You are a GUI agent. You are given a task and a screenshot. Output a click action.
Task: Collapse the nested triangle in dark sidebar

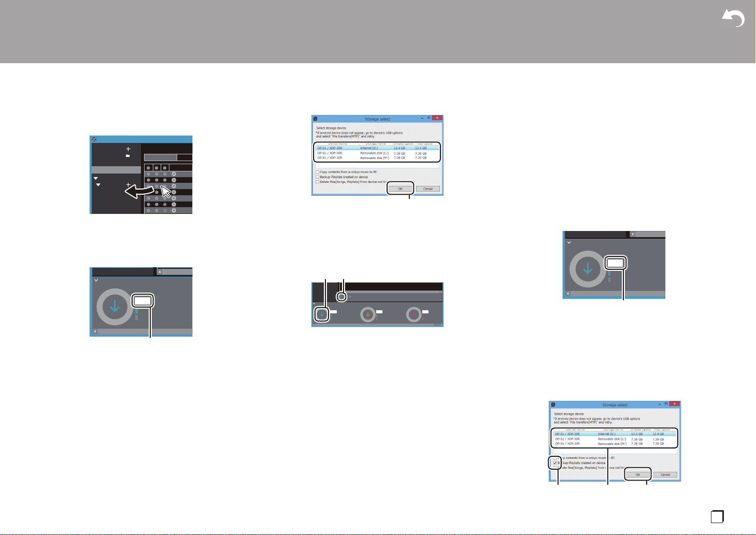pyautogui.click(x=98, y=185)
